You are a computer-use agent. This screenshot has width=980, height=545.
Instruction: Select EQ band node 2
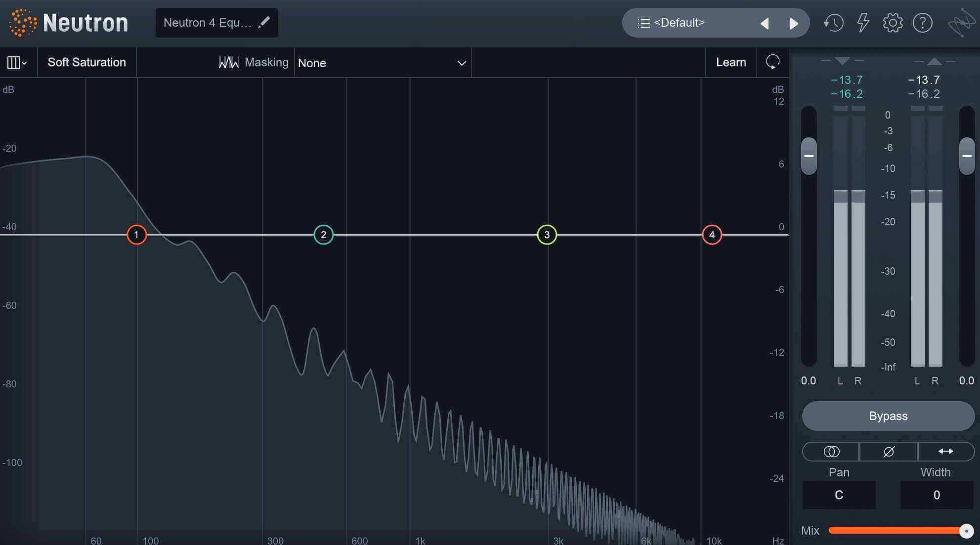coord(323,235)
